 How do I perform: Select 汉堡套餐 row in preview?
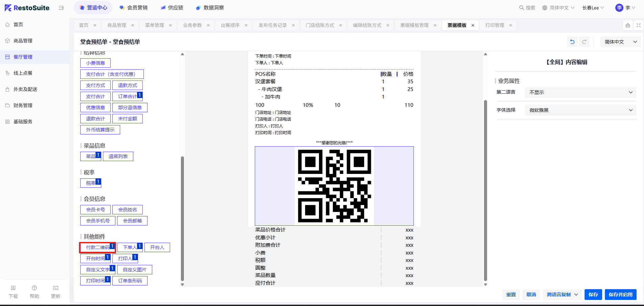pyautogui.click(x=334, y=82)
